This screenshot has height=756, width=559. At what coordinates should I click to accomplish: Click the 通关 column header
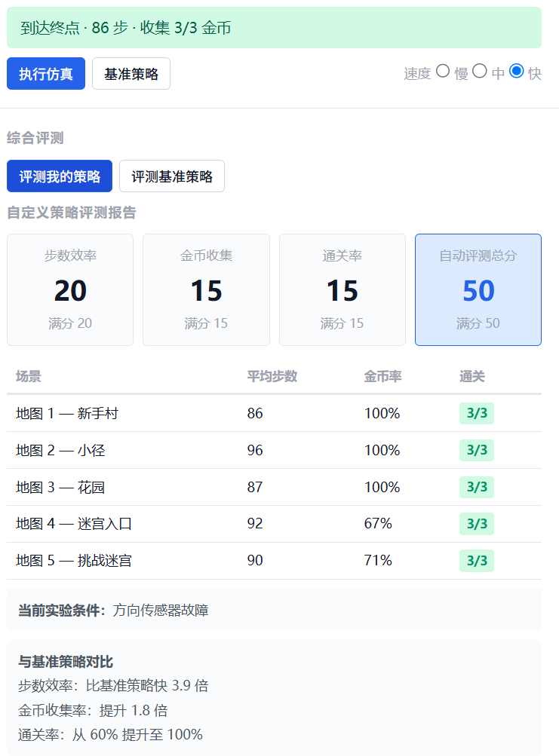pyautogui.click(x=472, y=376)
